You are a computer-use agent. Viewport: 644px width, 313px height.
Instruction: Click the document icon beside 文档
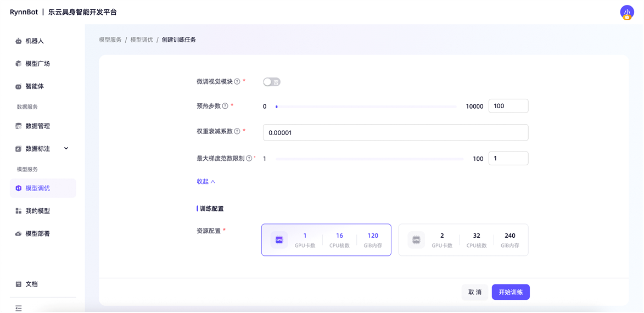[x=18, y=284]
